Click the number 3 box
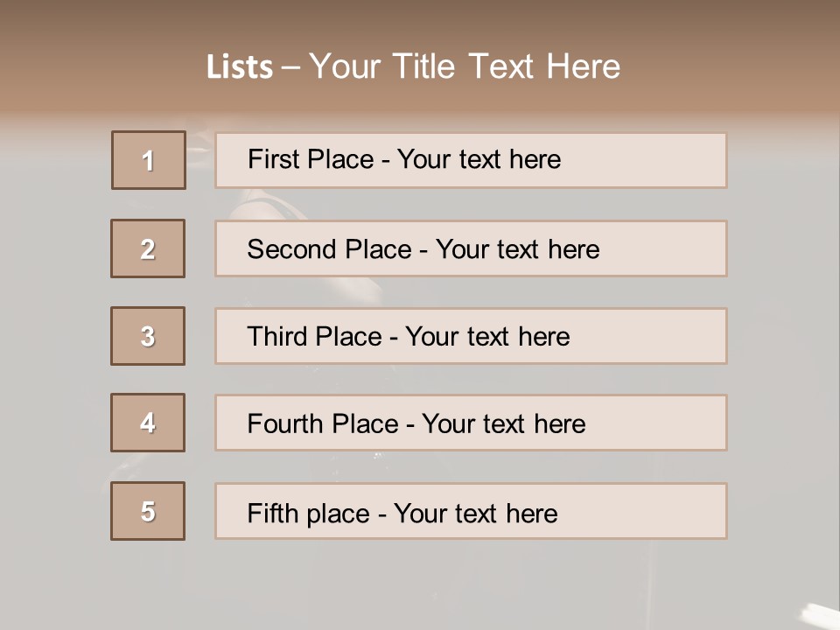Image resolution: width=840 pixels, height=630 pixels. [x=148, y=336]
